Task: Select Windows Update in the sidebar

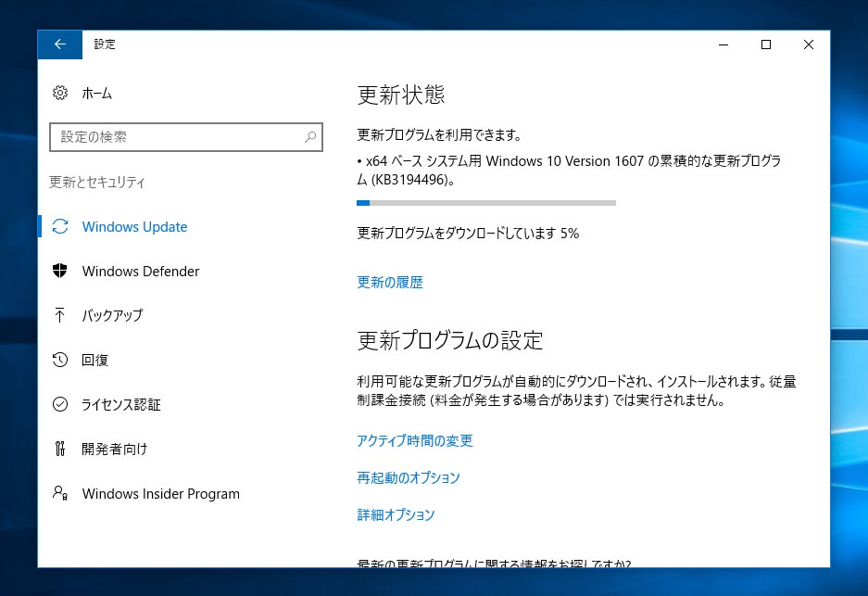Action: 134,226
